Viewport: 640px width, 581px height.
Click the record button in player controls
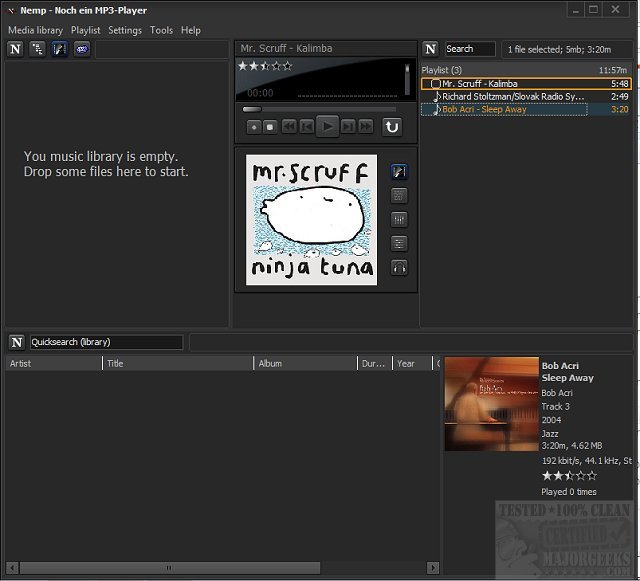click(x=253, y=126)
